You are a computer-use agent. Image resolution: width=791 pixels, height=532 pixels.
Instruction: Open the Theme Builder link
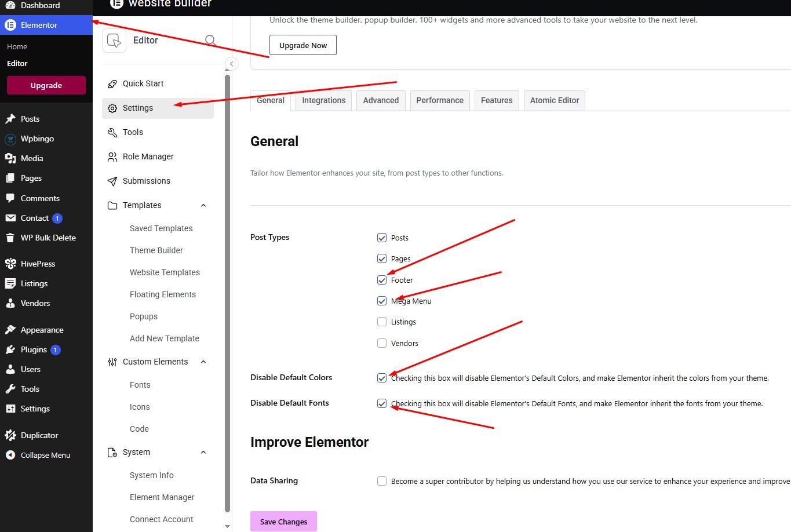click(156, 250)
